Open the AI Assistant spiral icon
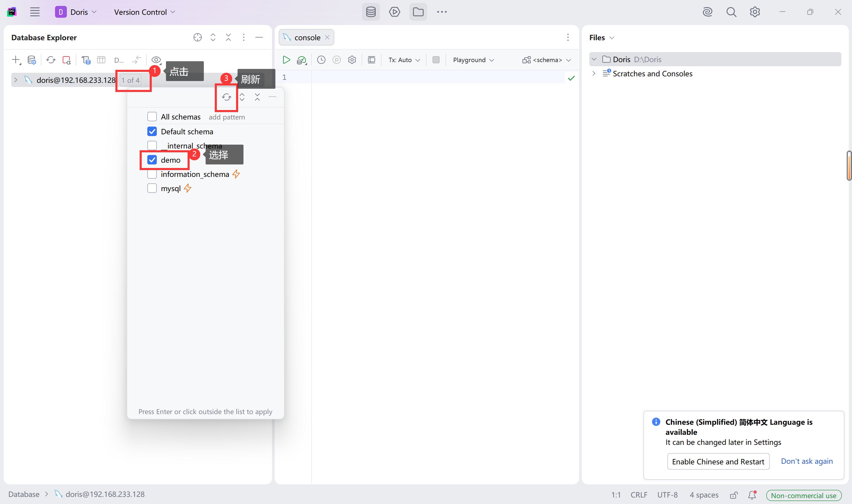The height and width of the screenshot is (504, 852). tap(707, 12)
